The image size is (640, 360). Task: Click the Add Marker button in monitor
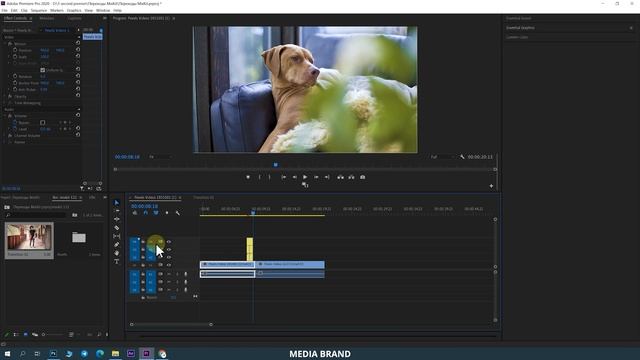[x=248, y=177]
